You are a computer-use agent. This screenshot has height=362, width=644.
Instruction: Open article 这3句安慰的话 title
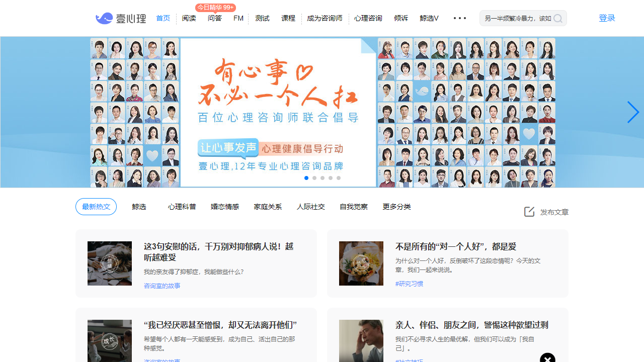(x=219, y=252)
